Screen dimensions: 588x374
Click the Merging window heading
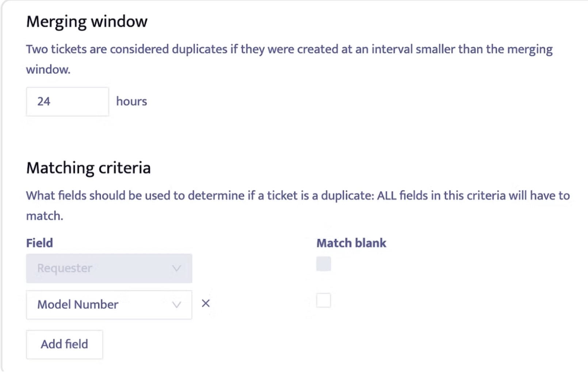87,22
